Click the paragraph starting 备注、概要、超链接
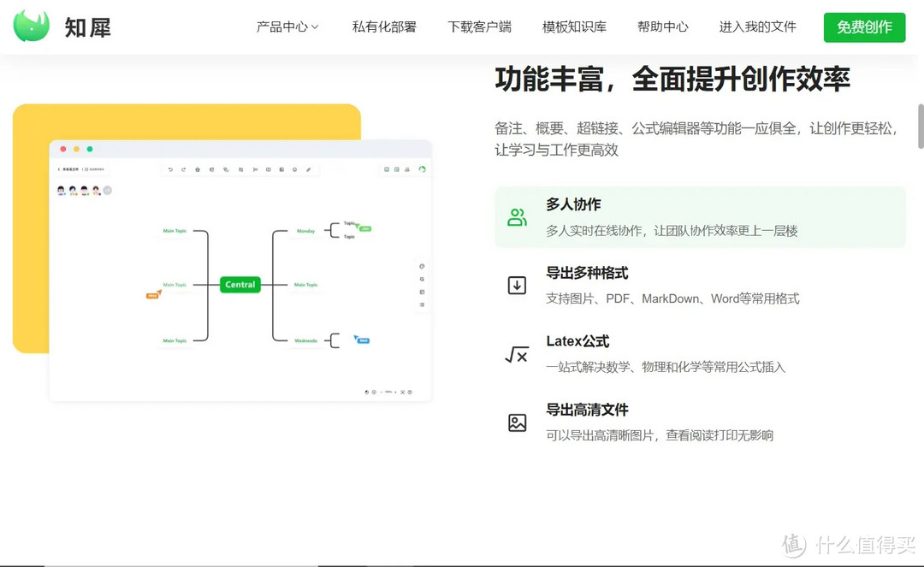This screenshot has height=567, width=924. [x=696, y=139]
